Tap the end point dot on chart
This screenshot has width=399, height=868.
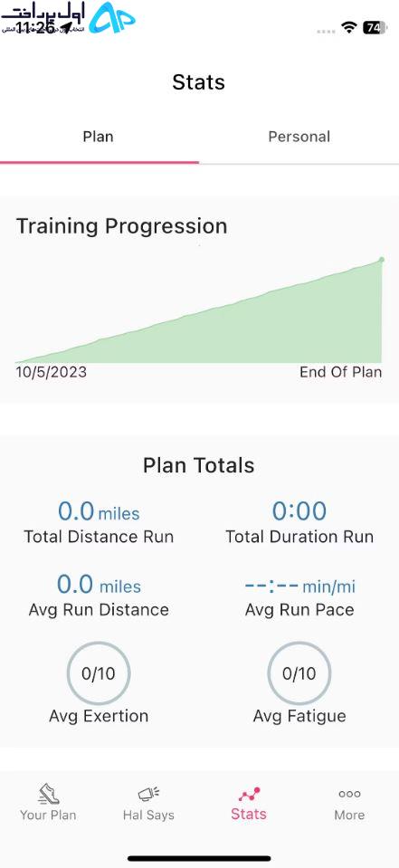click(381, 259)
